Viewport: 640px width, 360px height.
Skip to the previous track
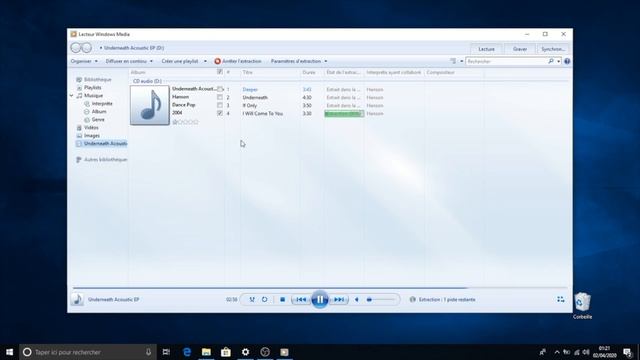coord(301,300)
